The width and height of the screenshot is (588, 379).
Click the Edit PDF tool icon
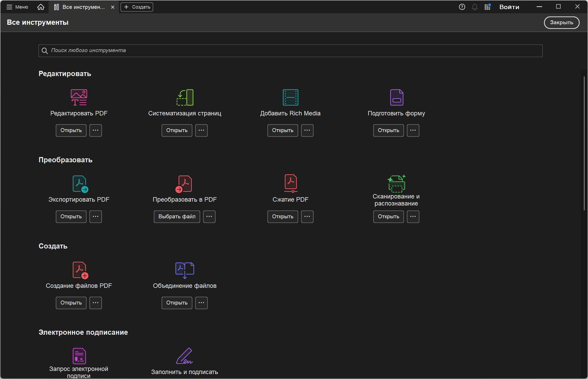(79, 97)
